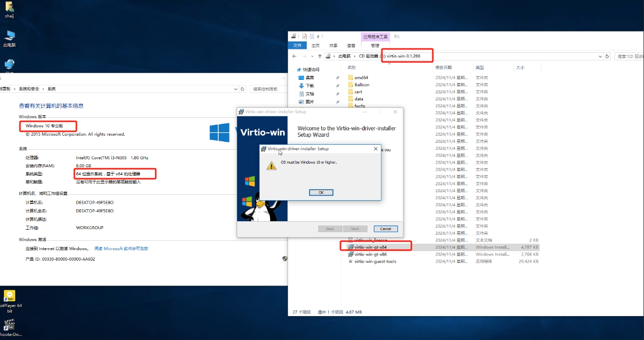The width and height of the screenshot is (644, 340).
Task: Open the amd64 folder
Action: click(x=361, y=77)
